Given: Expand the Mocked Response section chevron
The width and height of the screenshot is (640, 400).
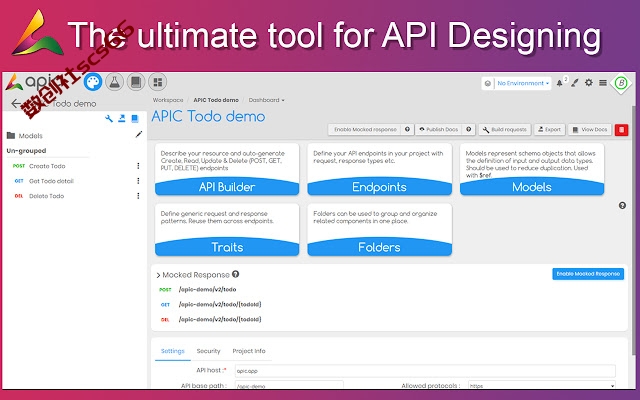Looking at the screenshot, I should (158, 276).
